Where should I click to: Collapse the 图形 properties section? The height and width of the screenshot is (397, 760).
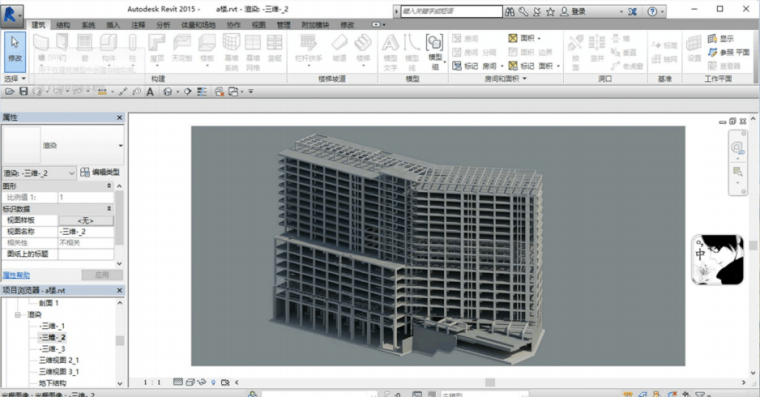pos(109,186)
